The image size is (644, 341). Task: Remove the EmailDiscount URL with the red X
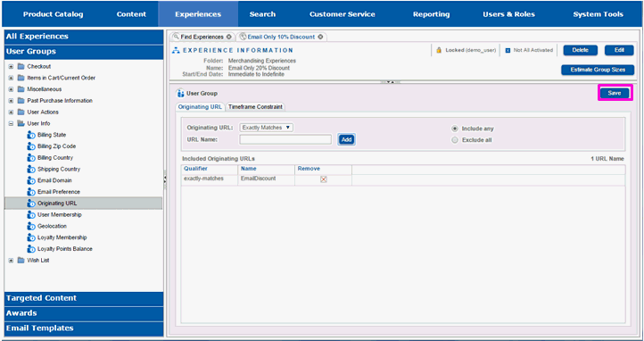coord(323,179)
